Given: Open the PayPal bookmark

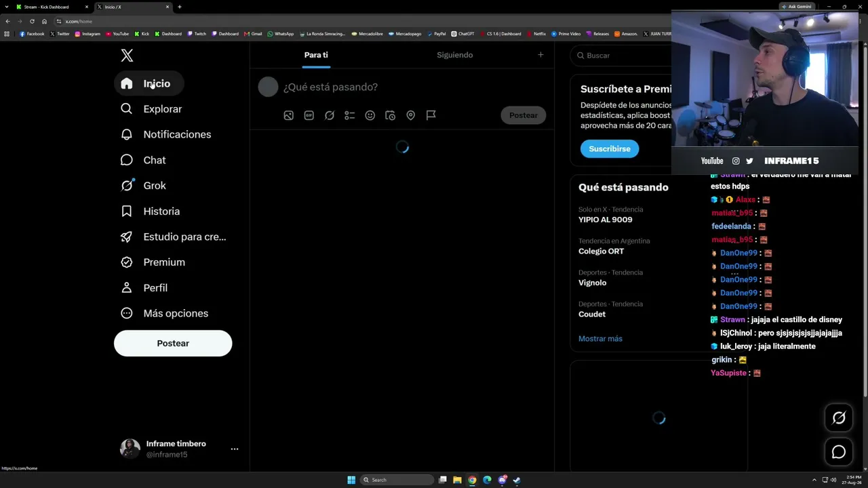Looking at the screenshot, I should tap(436, 34).
